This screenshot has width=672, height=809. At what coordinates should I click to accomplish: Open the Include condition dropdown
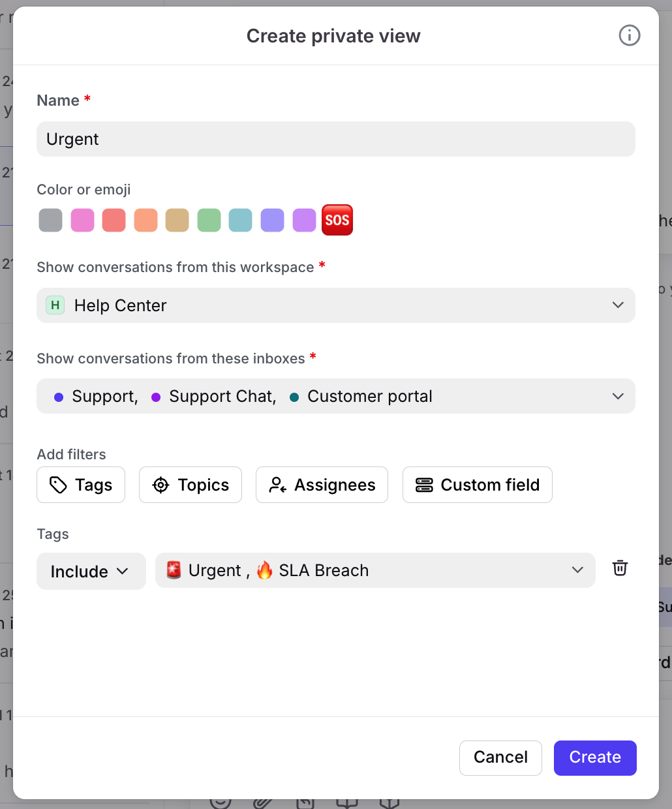click(x=91, y=572)
